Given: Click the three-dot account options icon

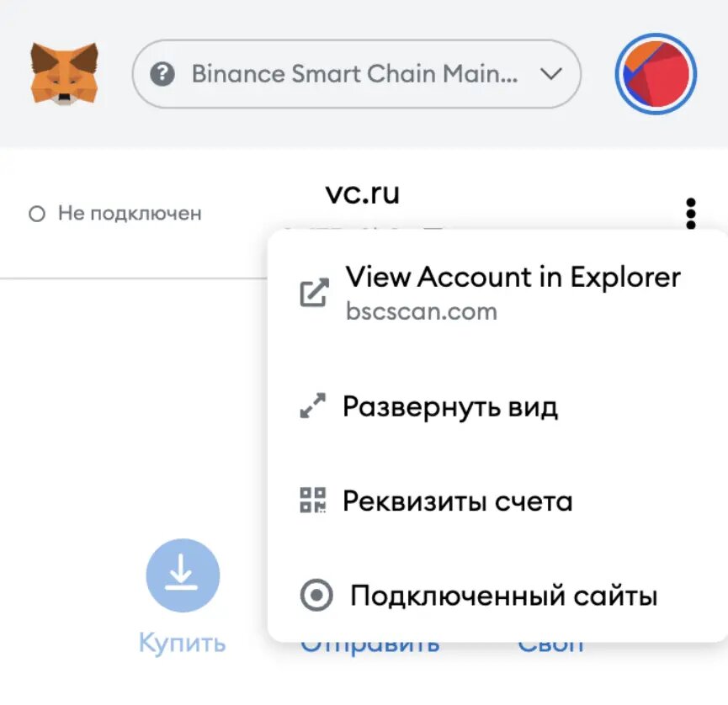Looking at the screenshot, I should click(x=691, y=214).
